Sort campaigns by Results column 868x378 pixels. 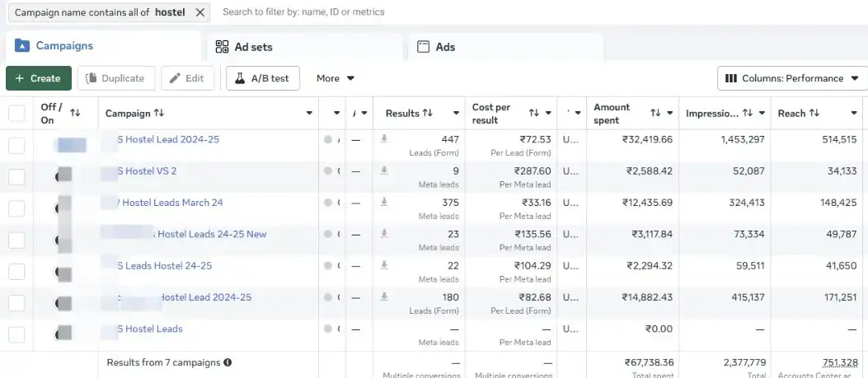pos(428,113)
